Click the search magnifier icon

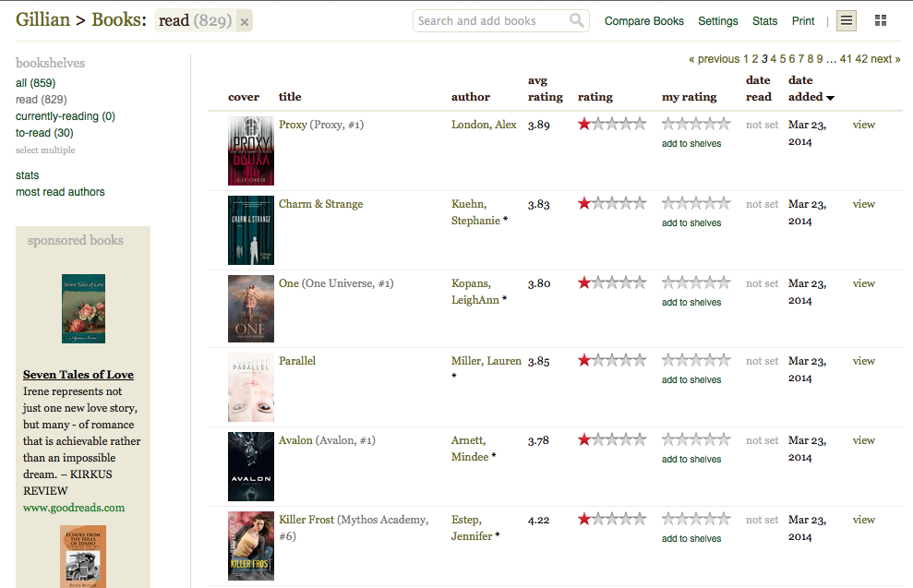(576, 21)
